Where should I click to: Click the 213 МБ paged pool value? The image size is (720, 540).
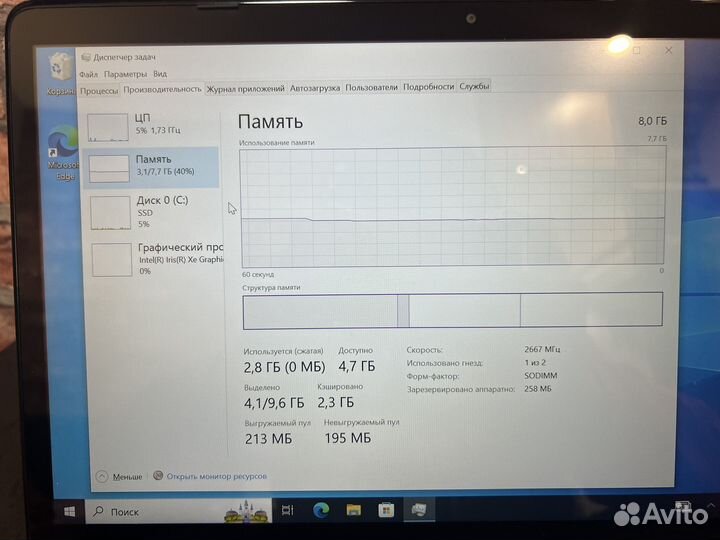pos(268,439)
